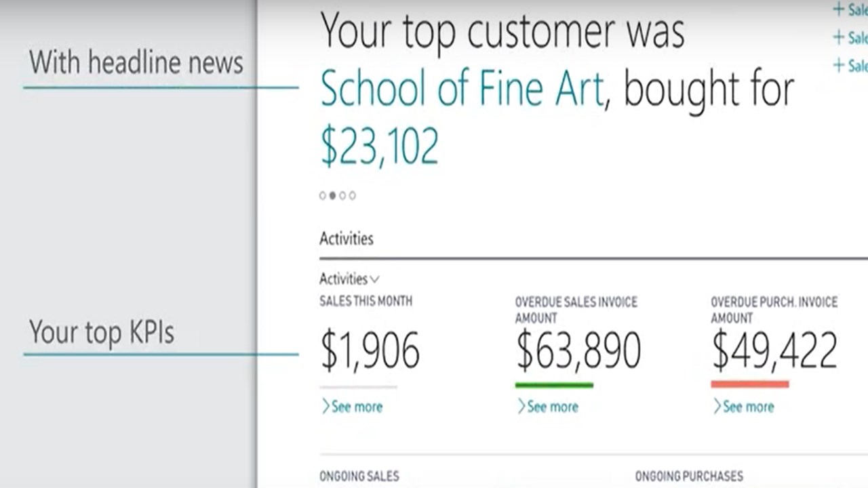This screenshot has width=868, height=488.
Task: Click the $23,102 headline amount link
Action: pyautogui.click(x=380, y=146)
